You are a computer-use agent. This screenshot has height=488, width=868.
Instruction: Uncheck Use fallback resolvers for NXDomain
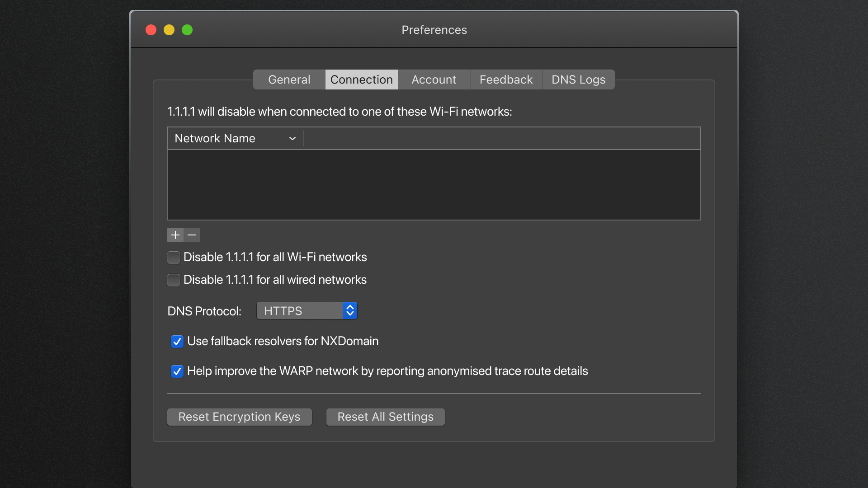tap(177, 342)
